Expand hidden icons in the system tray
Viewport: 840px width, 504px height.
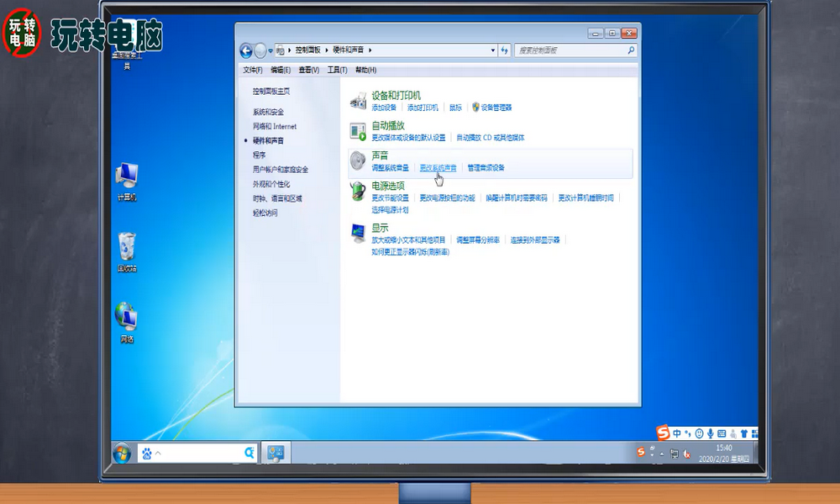tap(662, 454)
